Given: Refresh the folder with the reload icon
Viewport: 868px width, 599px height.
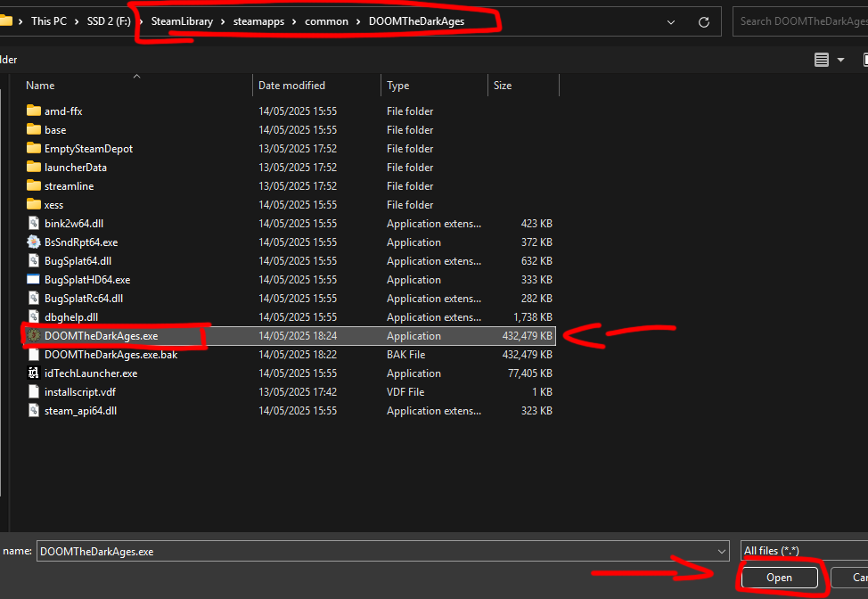Looking at the screenshot, I should pyautogui.click(x=704, y=22).
